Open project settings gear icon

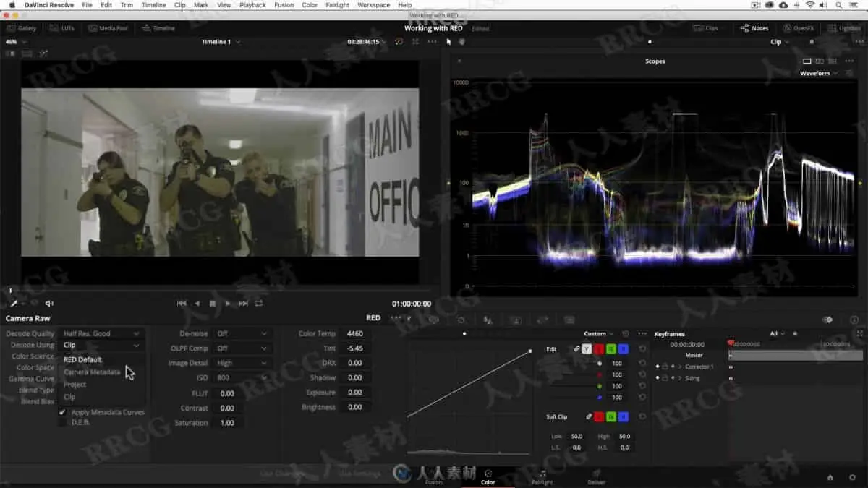pyautogui.click(x=851, y=477)
